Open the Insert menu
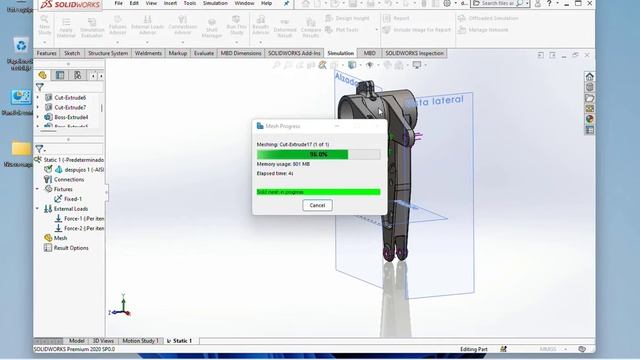Viewport: 640px width, 360px height. click(x=170, y=3)
